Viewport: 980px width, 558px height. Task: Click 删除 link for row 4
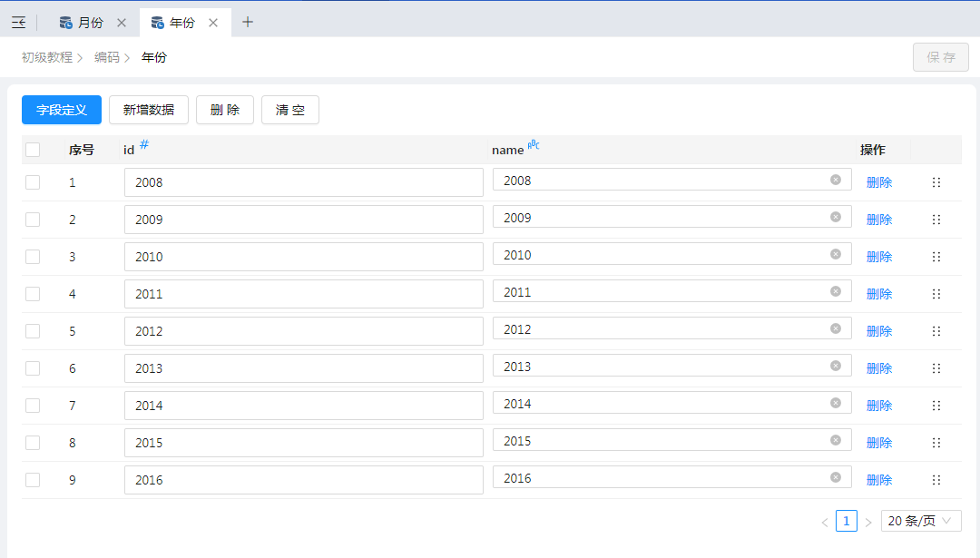(x=879, y=294)
